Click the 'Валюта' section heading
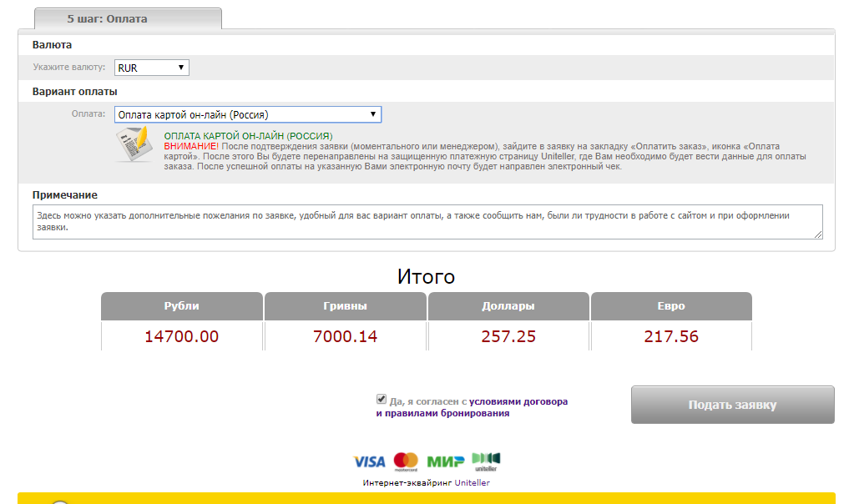This screenshot has width=854, height=504. (x=53, y=44)
